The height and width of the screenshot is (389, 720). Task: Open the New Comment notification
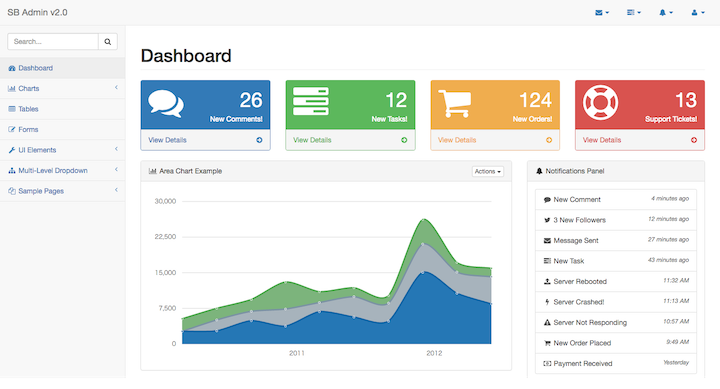point(616,199)
